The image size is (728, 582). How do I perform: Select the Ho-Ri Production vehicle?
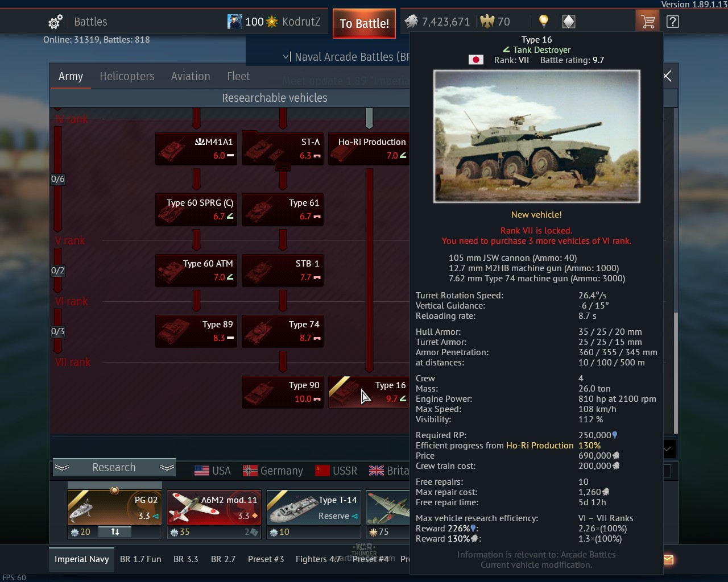point(369,148)
